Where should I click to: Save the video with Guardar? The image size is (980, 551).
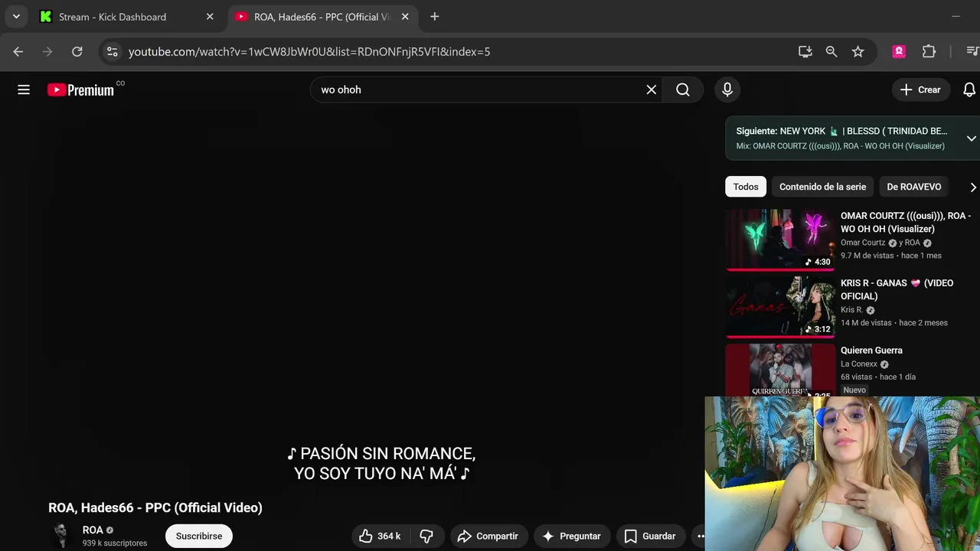point(650,536)
